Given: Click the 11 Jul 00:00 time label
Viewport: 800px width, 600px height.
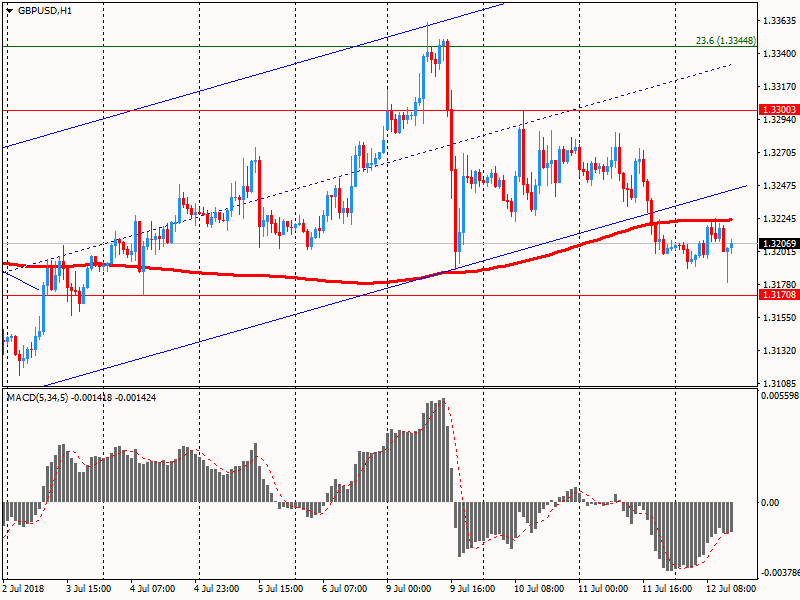Looking at the screenshot, I should 603,588.
